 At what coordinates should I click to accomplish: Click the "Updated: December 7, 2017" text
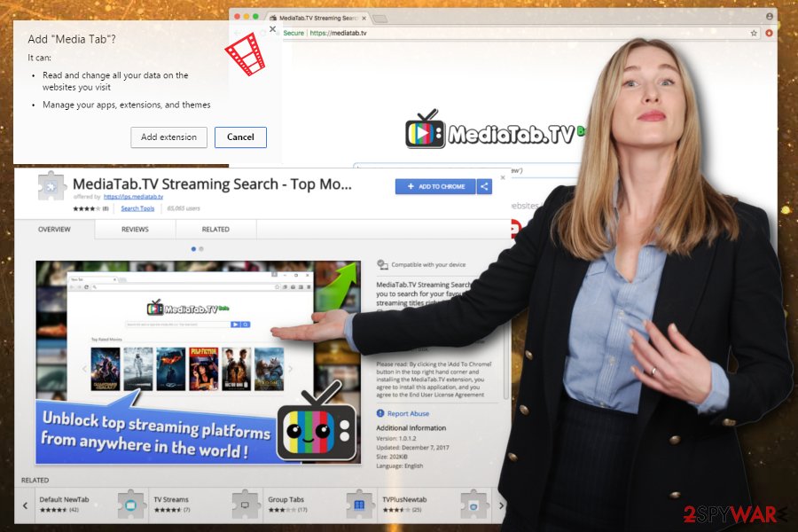click(x=412, y=448)
